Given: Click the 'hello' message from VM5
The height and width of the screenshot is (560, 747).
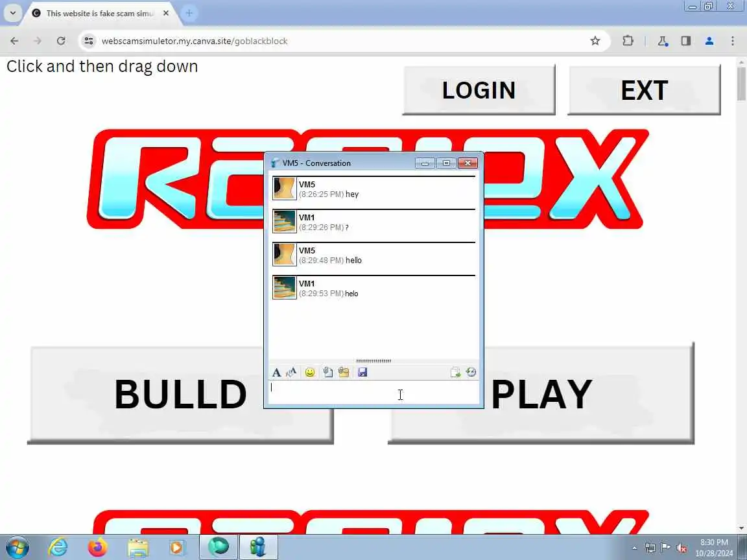Looking at the screenshot, I should tap(353, 261).
